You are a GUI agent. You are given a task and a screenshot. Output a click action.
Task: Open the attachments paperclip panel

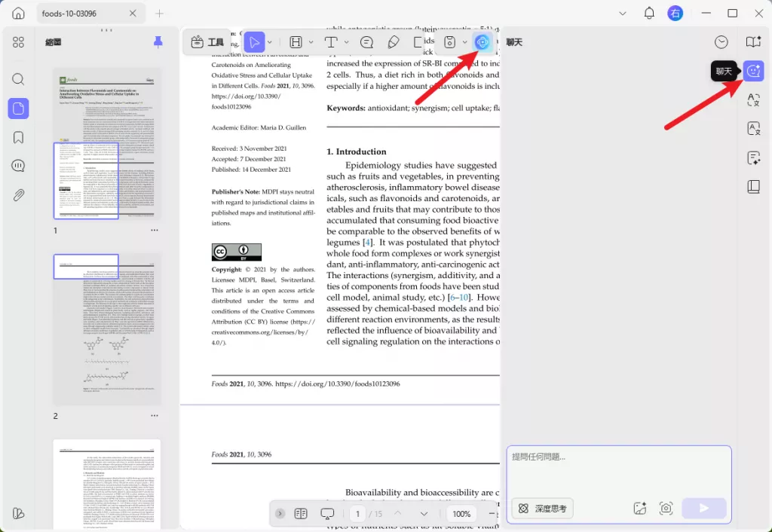pos(18,195)
